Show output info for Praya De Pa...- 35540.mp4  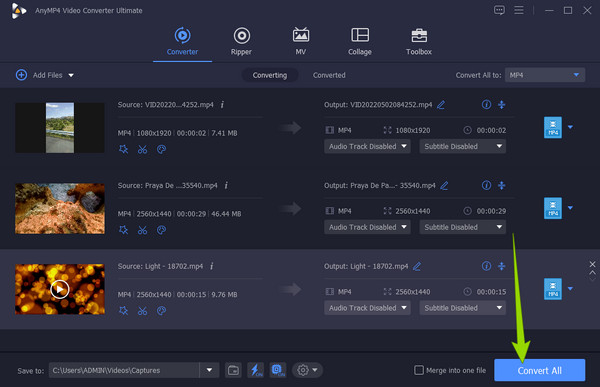486,185
